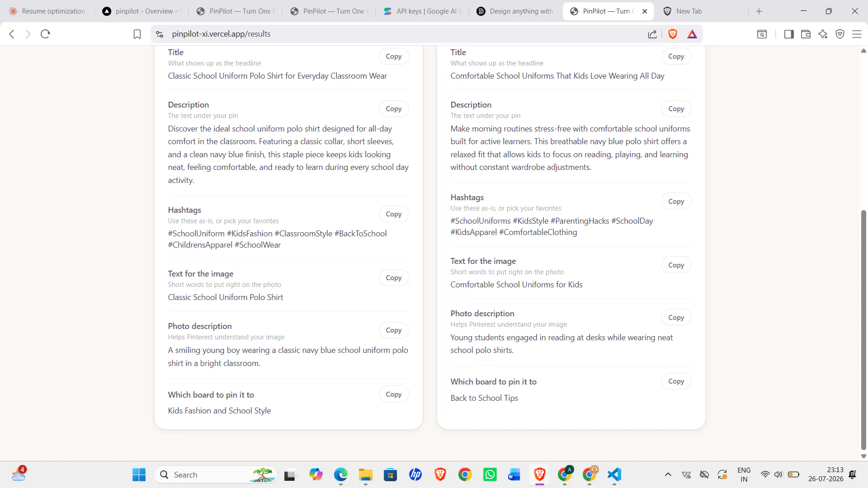The height and width of the screenshot is (488, 868).
Task: Click the text Back to School Tips
Action: pos(484,398)
